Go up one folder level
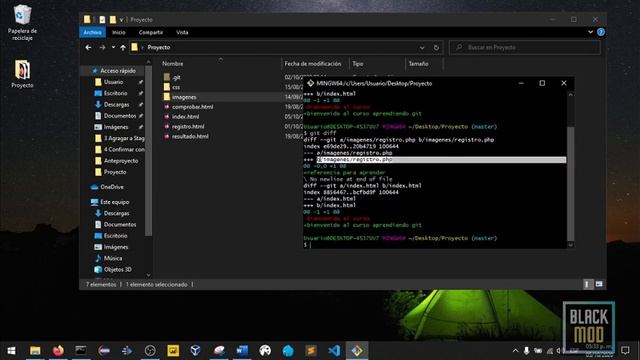This screenshot has height=360, width=640. 123,47
